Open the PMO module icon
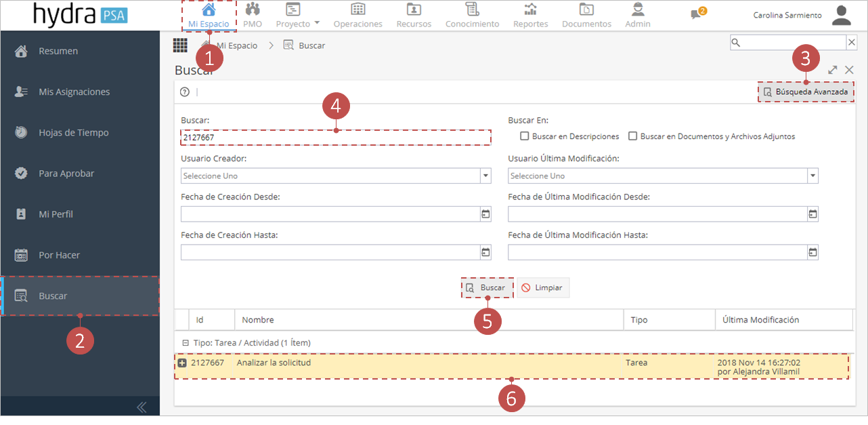 [x=252, y=15]
